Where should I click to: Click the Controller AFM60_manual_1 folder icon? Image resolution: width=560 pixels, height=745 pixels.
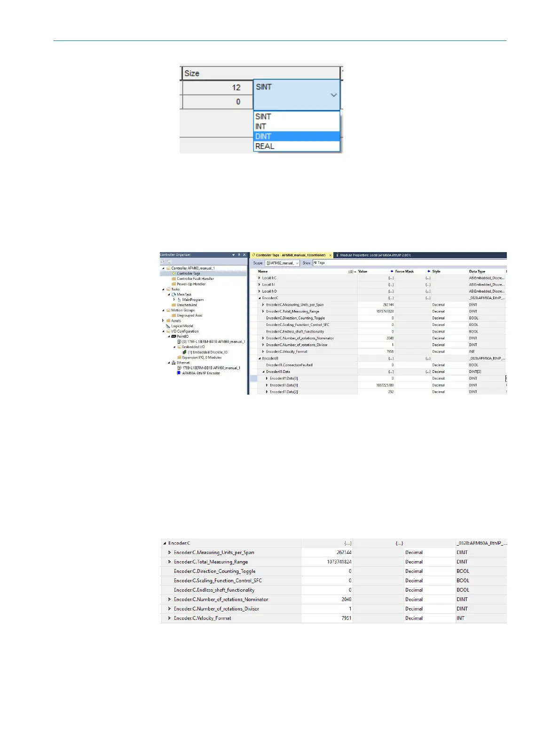click(168, 268)
